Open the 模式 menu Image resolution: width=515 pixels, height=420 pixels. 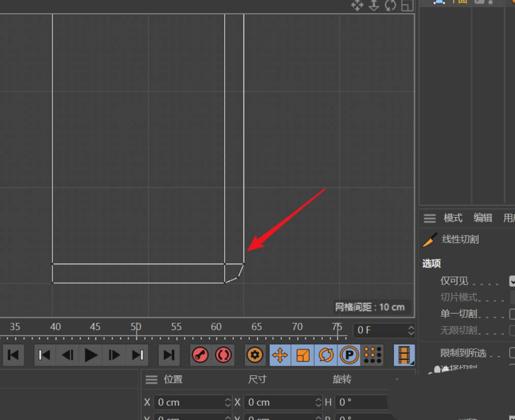pos(452,218)
